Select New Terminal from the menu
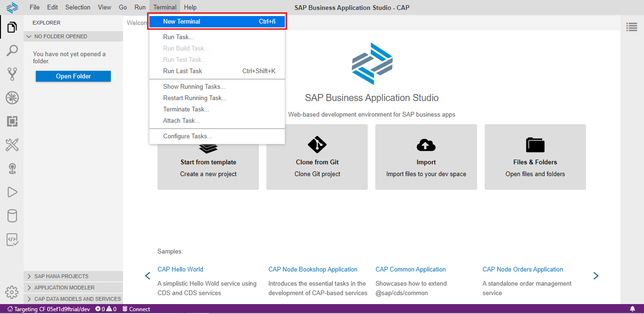Image resolution: width=644 pixels, height=314 pixels. (217, 22)
